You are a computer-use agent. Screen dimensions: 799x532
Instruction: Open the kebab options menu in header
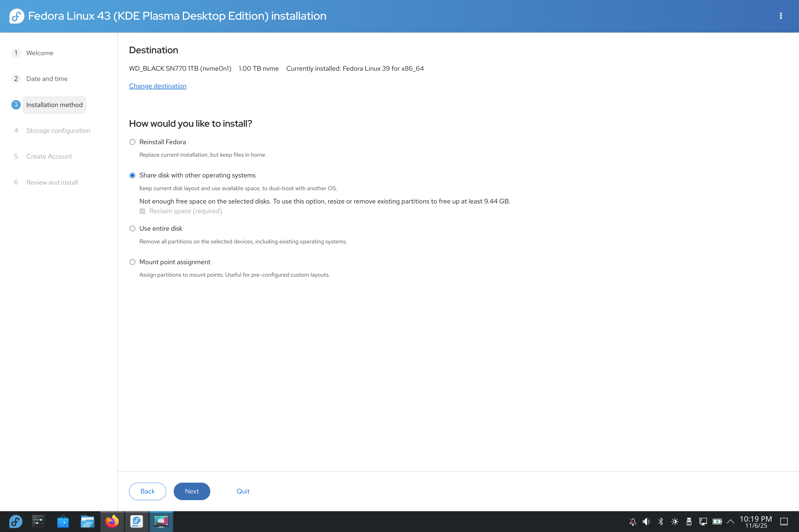[781, 16]
